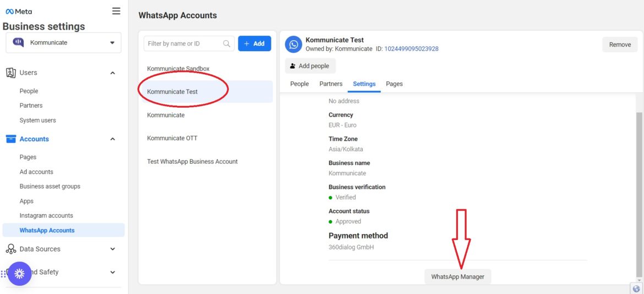644x294 pixels.
Task: Open the People tab
Action: point(299,84)
